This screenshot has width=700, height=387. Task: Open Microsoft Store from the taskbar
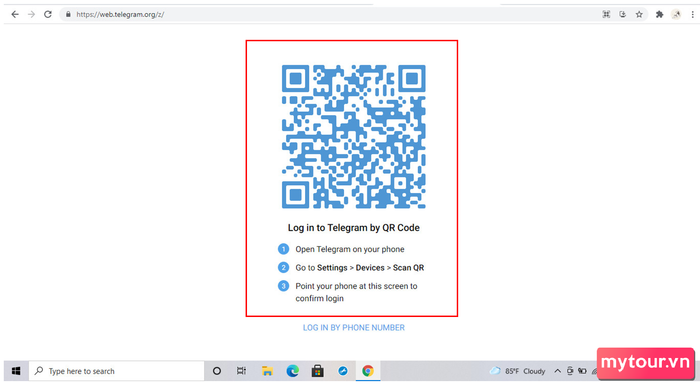(x=317, y=371)
